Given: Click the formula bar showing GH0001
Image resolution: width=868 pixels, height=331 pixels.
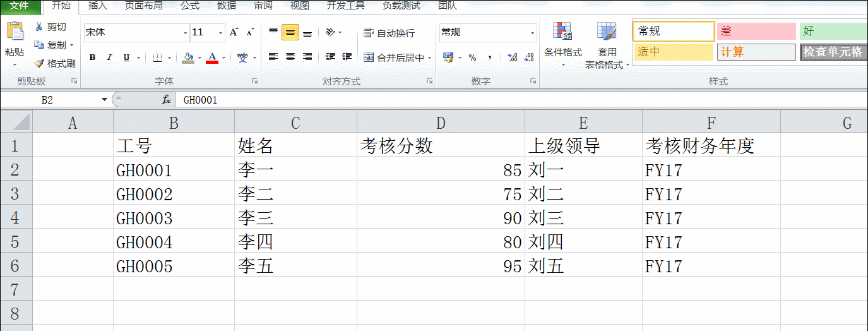Looking at the screenshot, I should [x=523, y=100].
